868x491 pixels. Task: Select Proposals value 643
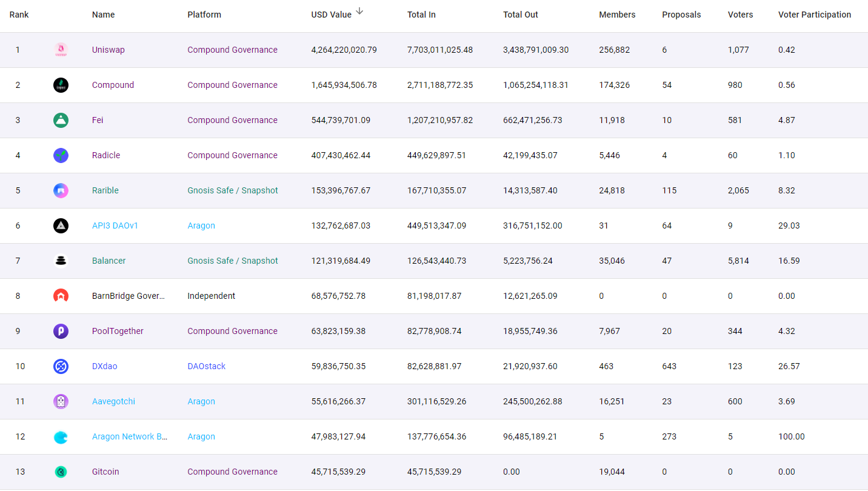click(669, 366)
